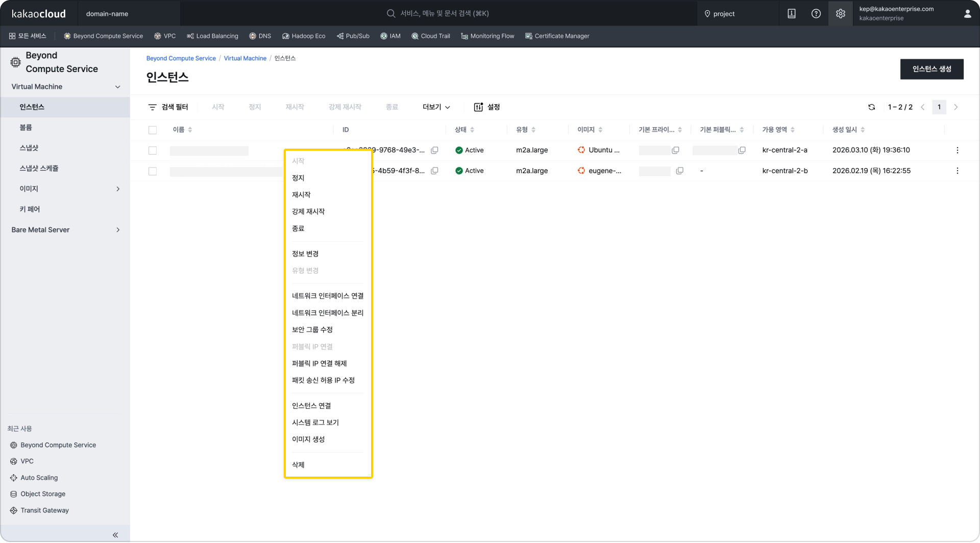
Task: Open Virtual Machine breadcrumb link
Action: (245, 58)
